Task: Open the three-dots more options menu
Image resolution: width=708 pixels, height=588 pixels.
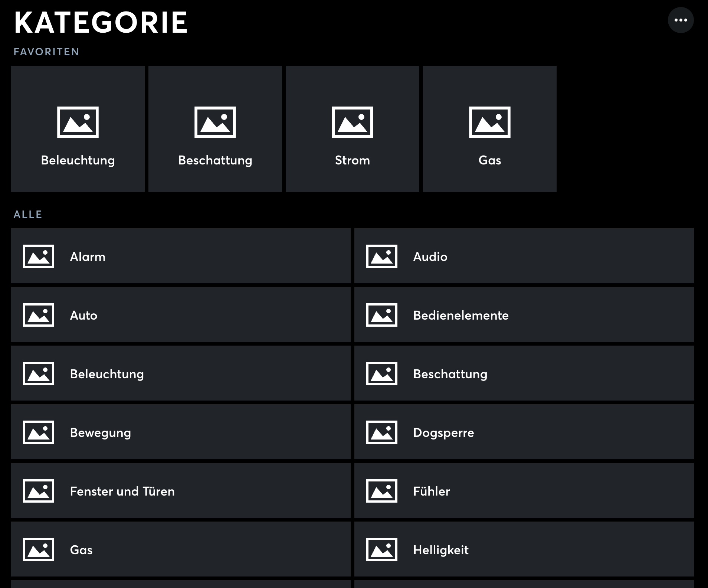Action: (x=681, y=20)
